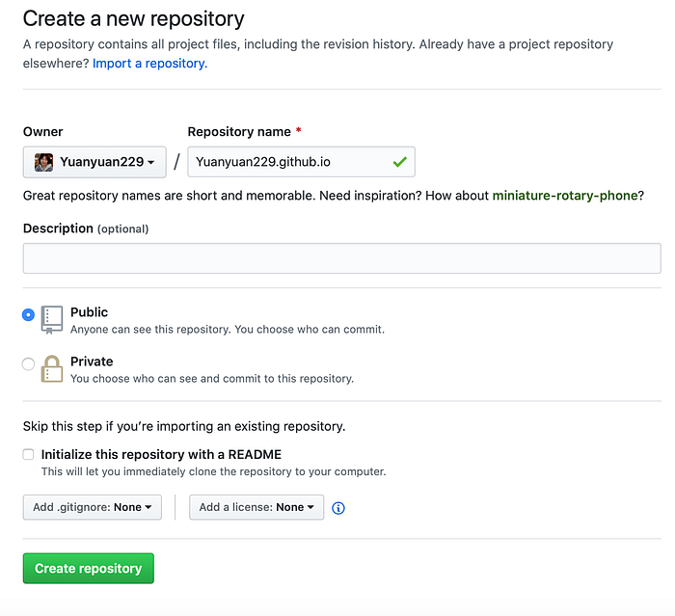Click the caret on the license None button
675x616 pixels.
[x=310, y=507]
